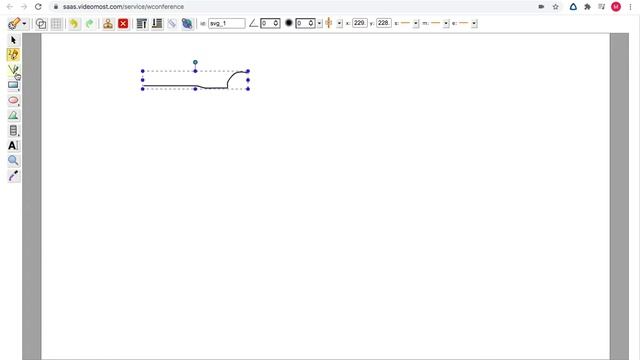Undo the last drawing action

coord(74,24)
